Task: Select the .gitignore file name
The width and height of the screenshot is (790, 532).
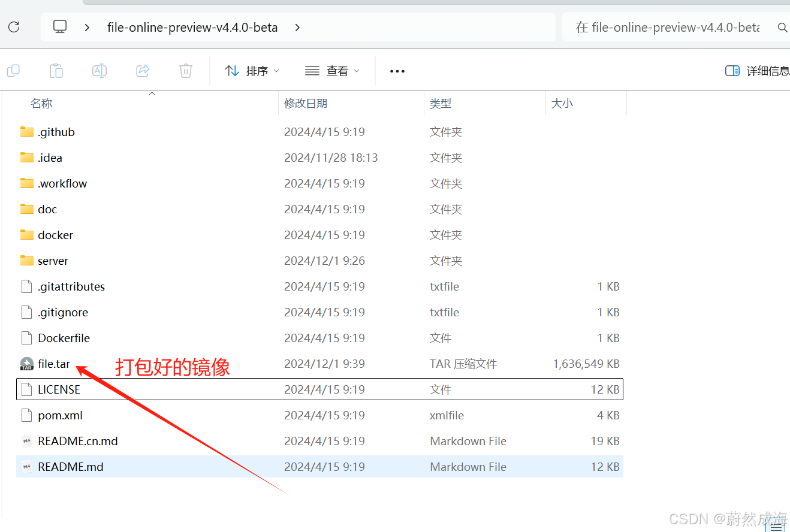Action: point(63,312)
